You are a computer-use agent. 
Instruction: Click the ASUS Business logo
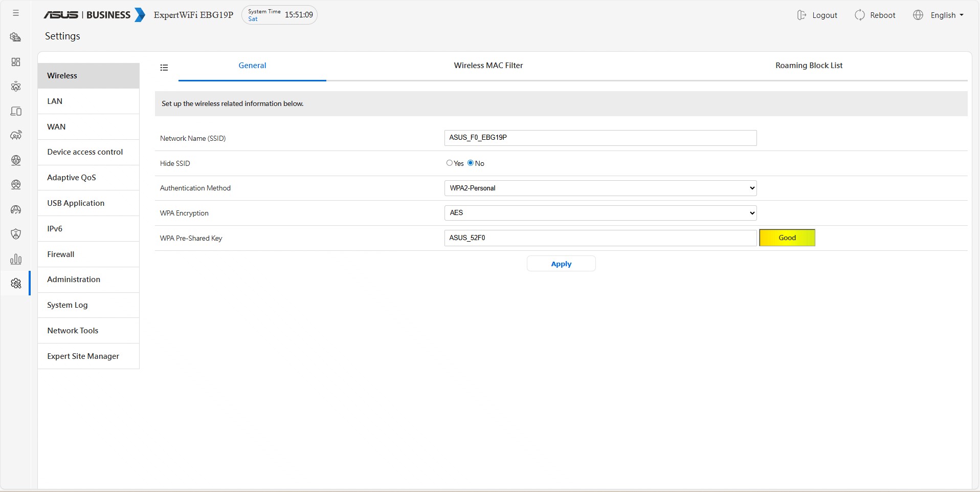pos(94,15)
